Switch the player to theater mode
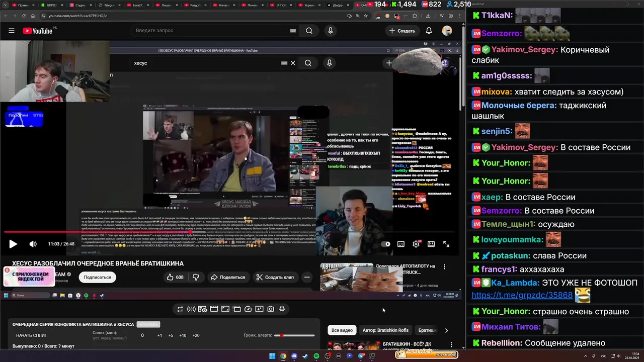The height and width of the screenshot is (362, 644). click(431, 244)
